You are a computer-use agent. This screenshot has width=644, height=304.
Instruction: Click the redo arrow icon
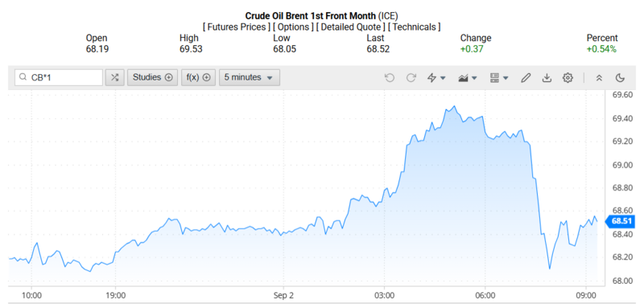click(411, 77)
